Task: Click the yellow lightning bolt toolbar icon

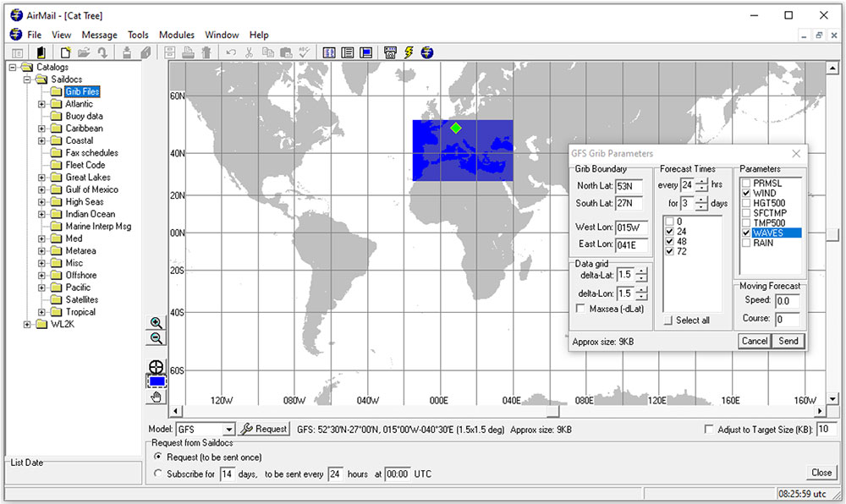Action: pos(409,52)
